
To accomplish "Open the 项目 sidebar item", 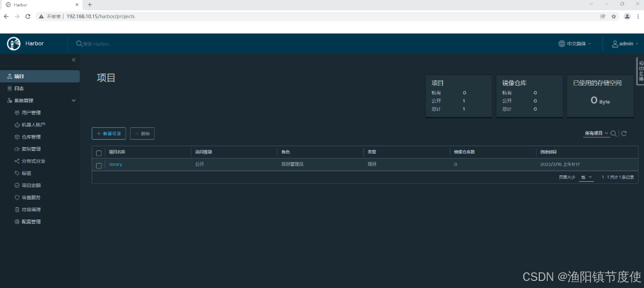I will 40,77.
